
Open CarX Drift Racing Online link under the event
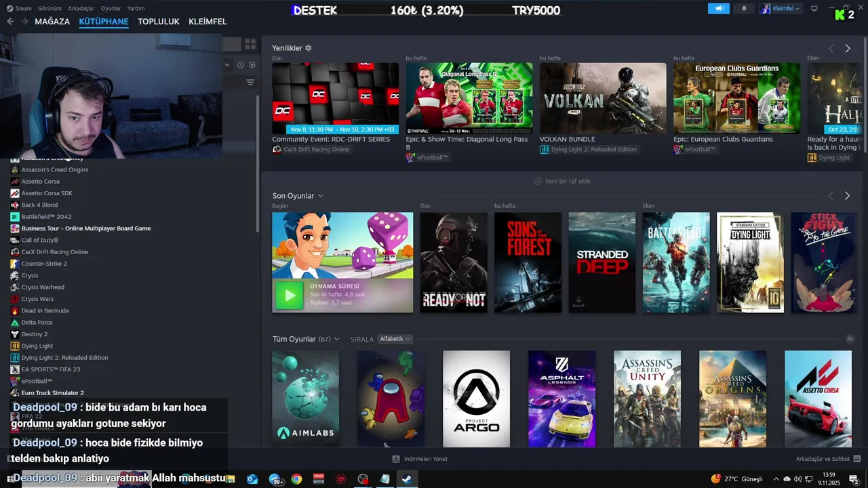coord(316,149)
